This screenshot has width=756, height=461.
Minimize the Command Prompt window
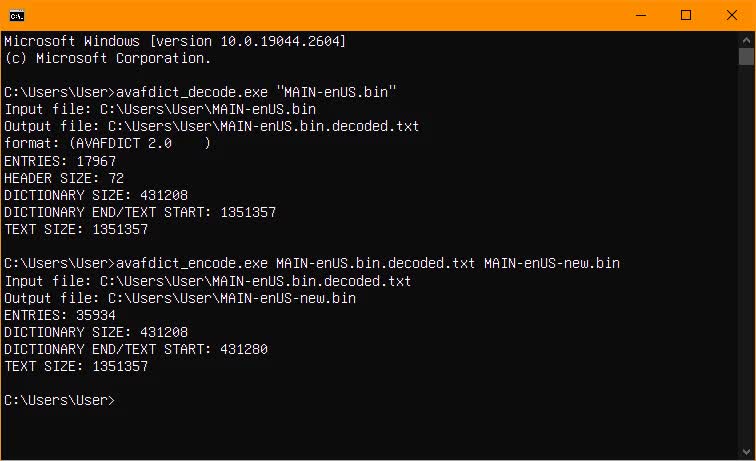pos(641,15)
